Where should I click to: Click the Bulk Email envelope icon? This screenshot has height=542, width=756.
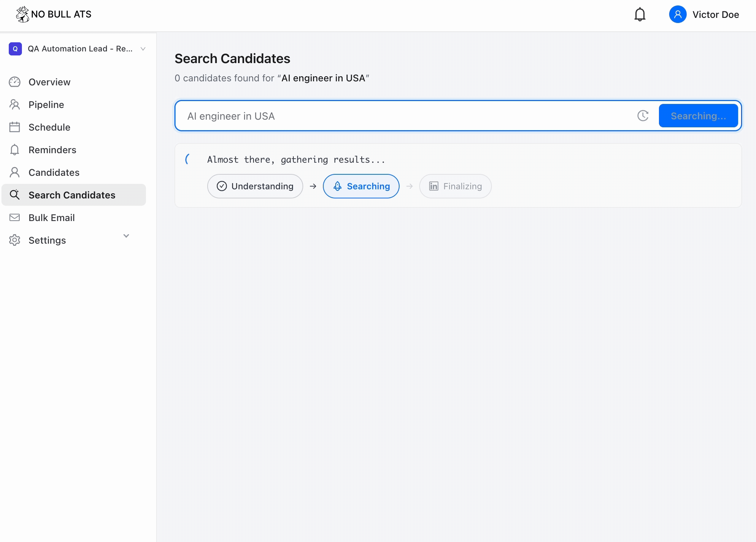tap(15, 218)
